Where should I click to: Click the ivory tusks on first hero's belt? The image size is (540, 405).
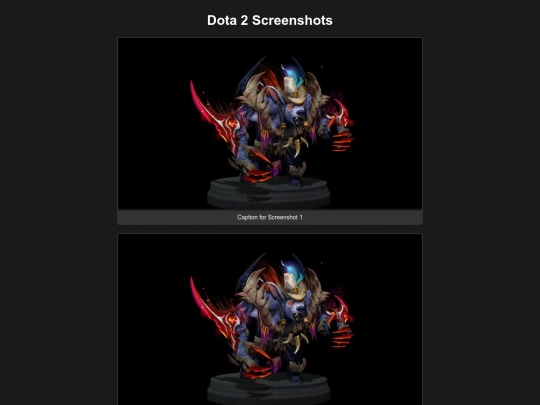tap(296, 146)
